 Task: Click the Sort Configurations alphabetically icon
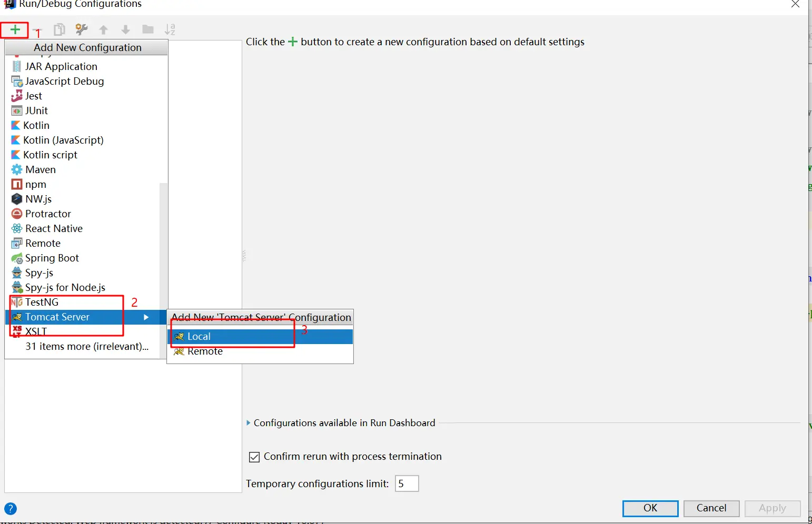coord(170,29)
